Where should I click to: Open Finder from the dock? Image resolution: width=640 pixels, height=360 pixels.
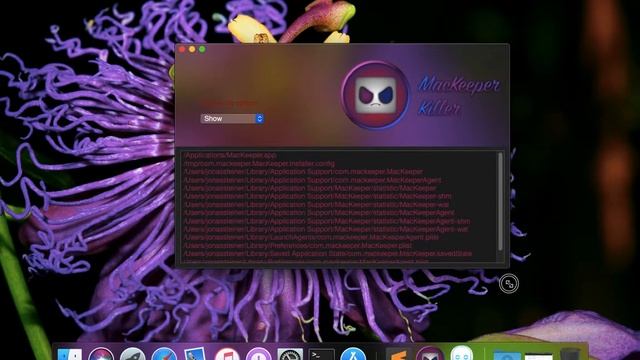click(x=69, y=354)
